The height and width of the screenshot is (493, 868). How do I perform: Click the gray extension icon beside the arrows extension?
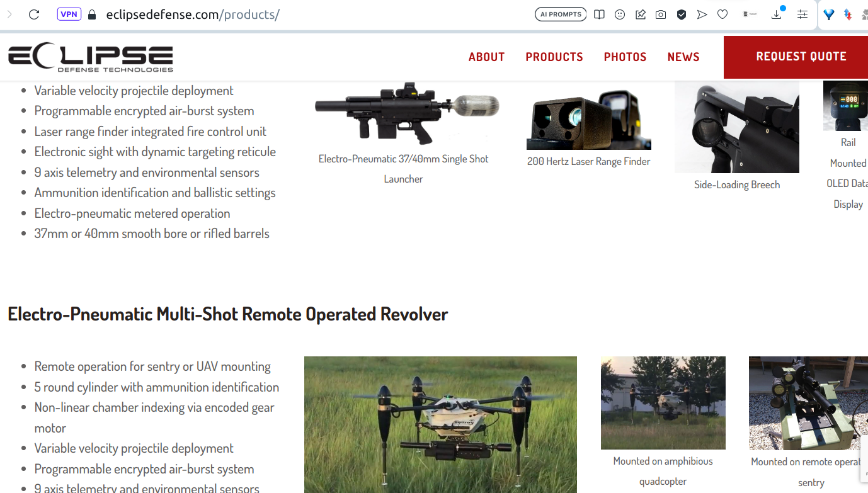[x=864, y=14]
